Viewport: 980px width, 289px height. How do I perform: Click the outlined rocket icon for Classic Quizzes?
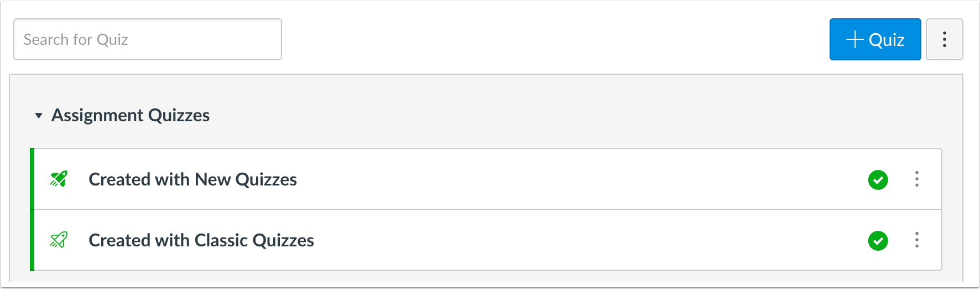point(59,240)
